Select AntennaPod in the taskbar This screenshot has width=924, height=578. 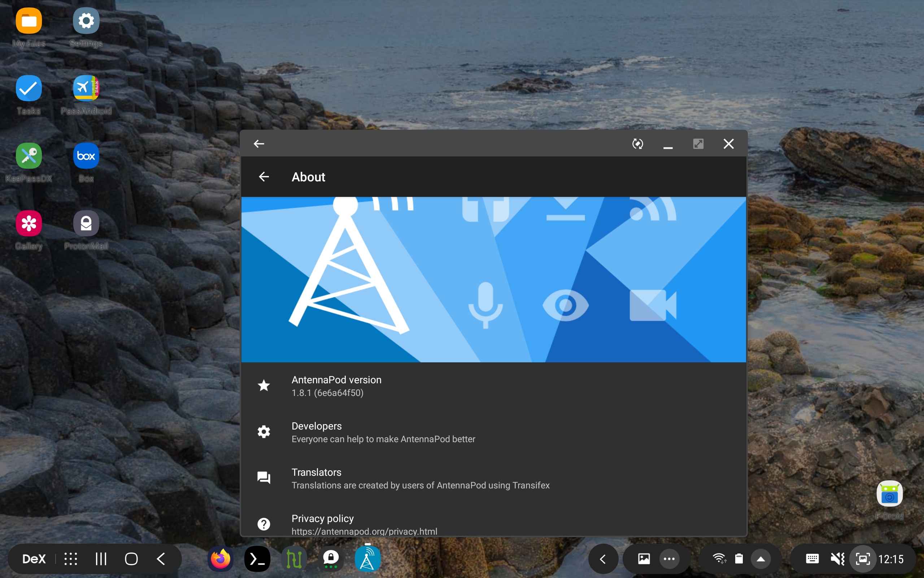[367, 559]
